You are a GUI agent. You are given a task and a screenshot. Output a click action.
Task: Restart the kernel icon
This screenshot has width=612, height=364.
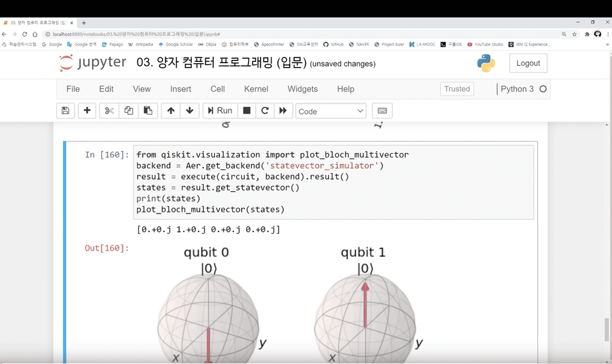265,111
